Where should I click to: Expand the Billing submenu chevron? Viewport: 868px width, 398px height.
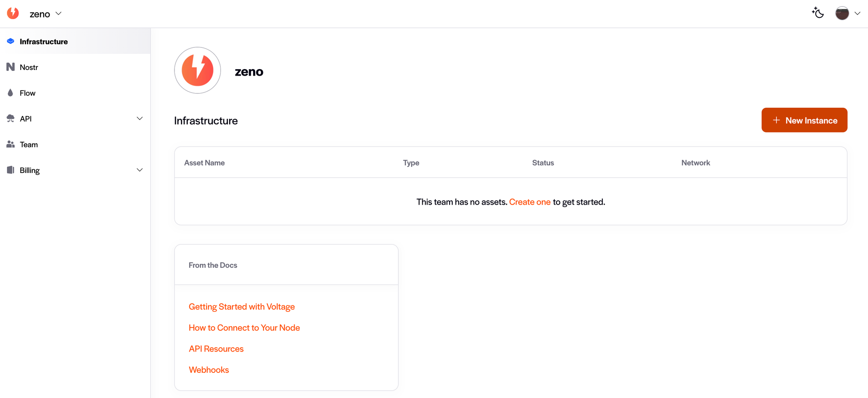click(139, 170)
